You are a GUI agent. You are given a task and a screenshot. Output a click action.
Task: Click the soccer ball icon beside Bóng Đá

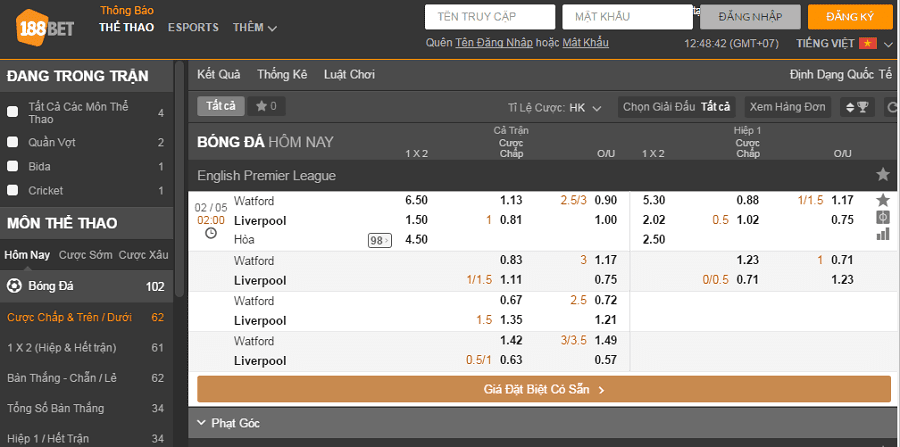pos(14,286)
